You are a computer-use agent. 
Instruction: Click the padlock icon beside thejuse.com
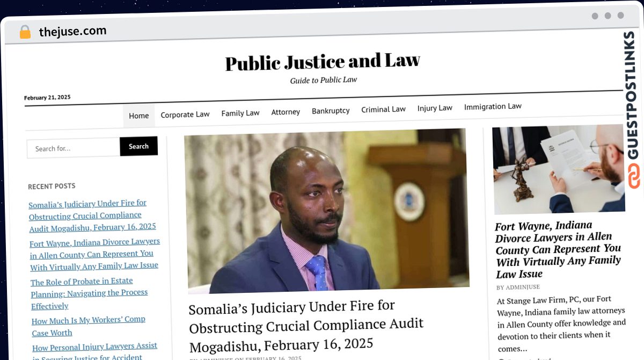pos(25,32)
